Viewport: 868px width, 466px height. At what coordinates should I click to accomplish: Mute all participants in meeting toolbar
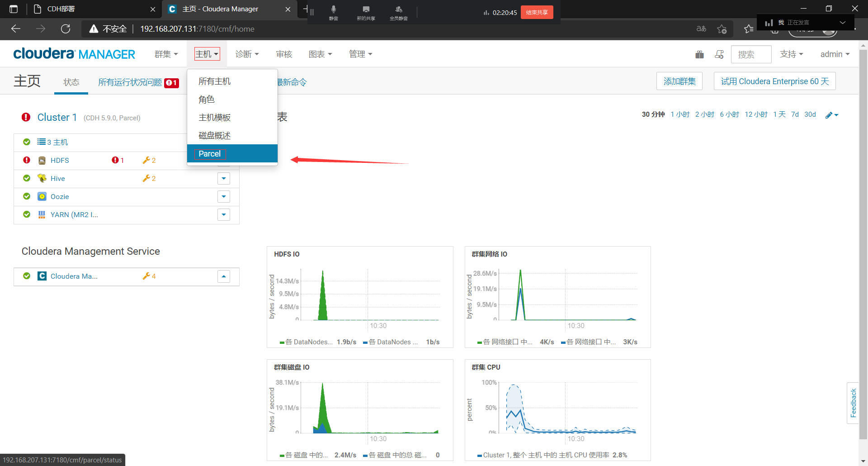pyautogui.click(x=398, y=13)
